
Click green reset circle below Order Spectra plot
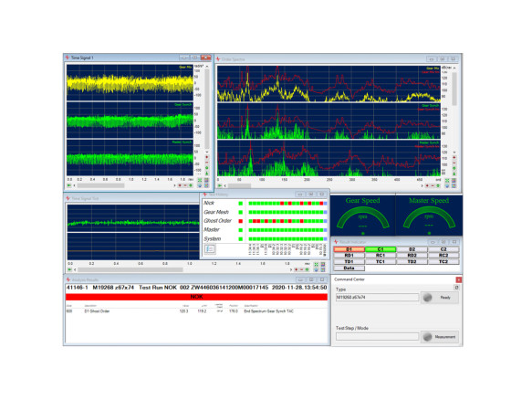[x=438, y=185]
